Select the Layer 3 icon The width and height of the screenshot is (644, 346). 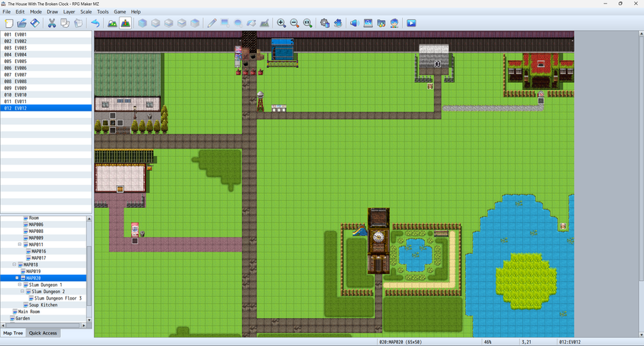tap(182, 23)
